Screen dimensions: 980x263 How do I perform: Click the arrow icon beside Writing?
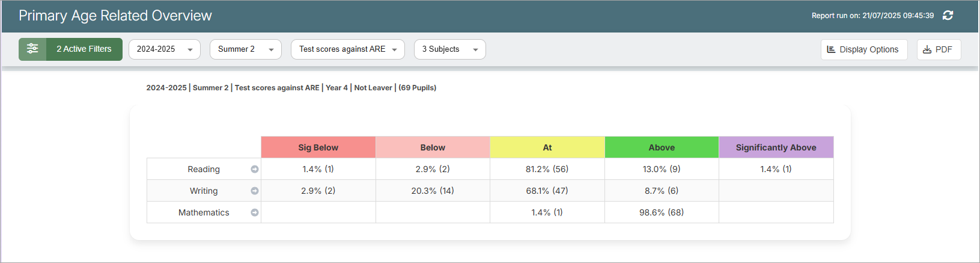[x=255, y=191]
